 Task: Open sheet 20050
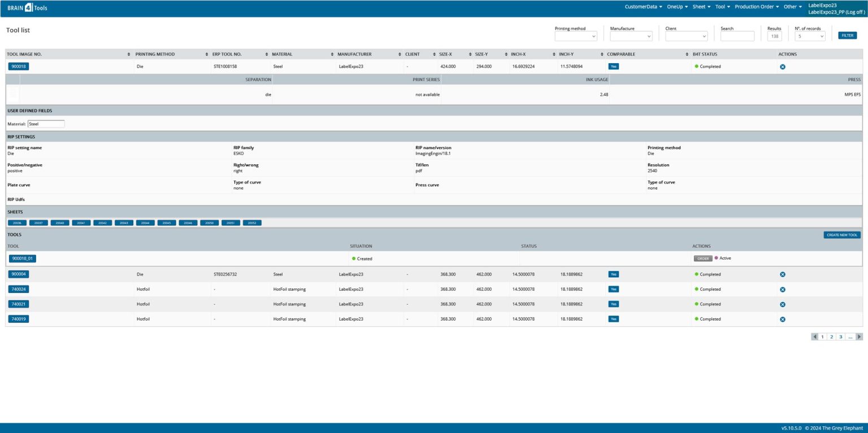(210, 223)
